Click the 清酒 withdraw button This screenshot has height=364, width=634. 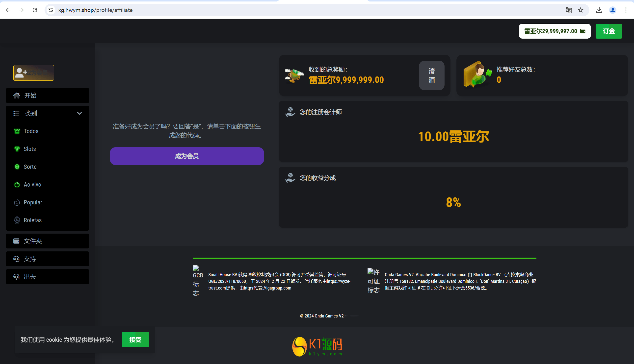[432, 75]
